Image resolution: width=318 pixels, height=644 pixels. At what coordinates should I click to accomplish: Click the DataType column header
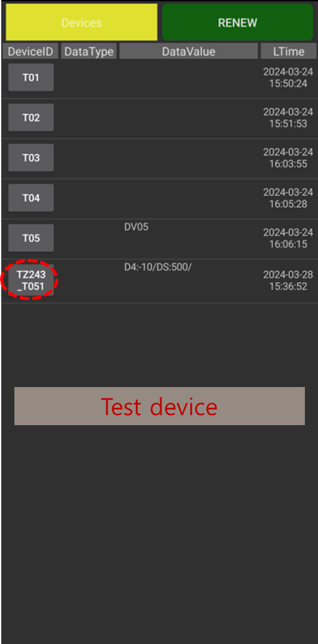click(89, 51)
